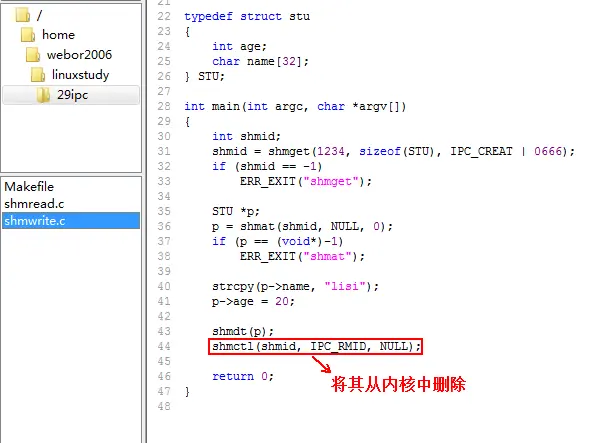Click the root folder icon
Image resolution: width=600 pixels, height=443 pixels.
[23, 15]
